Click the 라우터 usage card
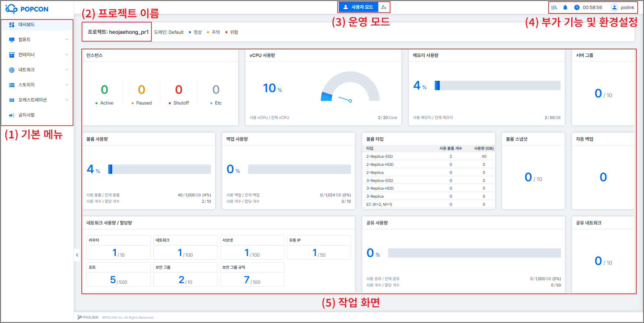Screen dimensions: 644x323 (118, 248)
